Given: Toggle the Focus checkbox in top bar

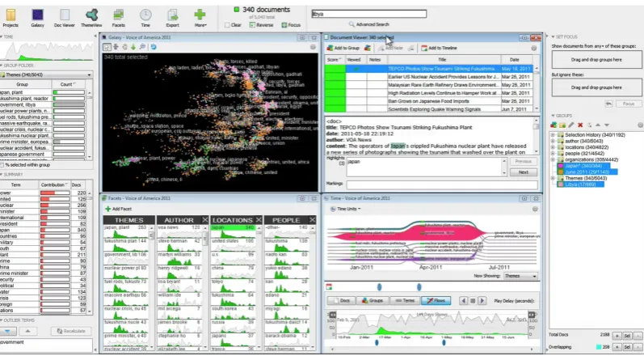Looking at the screenshot, I should click(x=284, y=25).
